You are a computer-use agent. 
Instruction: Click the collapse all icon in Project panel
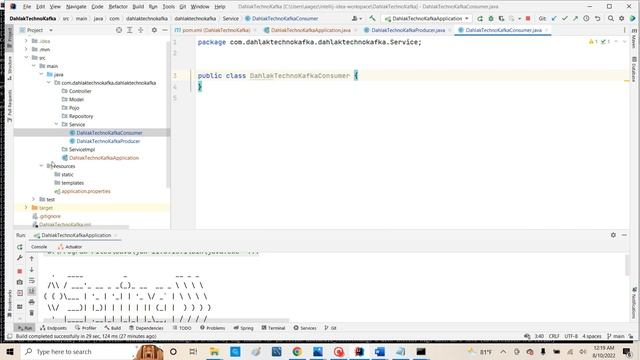[140, 30]
